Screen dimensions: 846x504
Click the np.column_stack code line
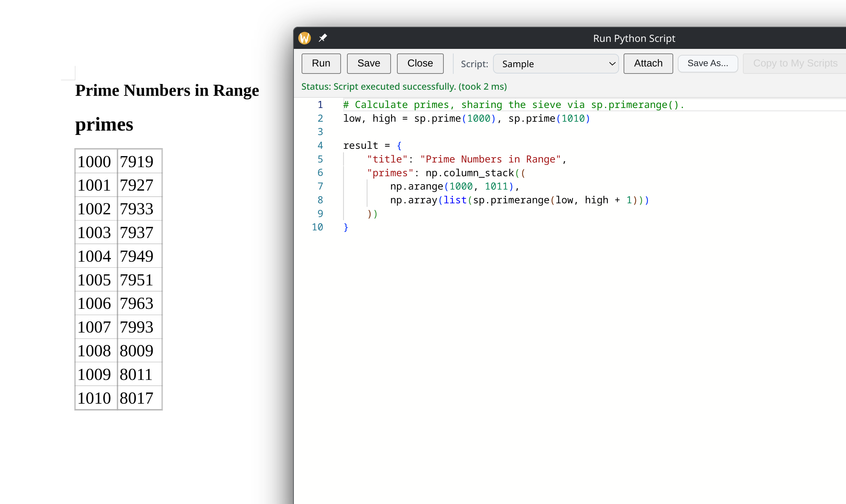pyautogui.click(x=446, y=173)
